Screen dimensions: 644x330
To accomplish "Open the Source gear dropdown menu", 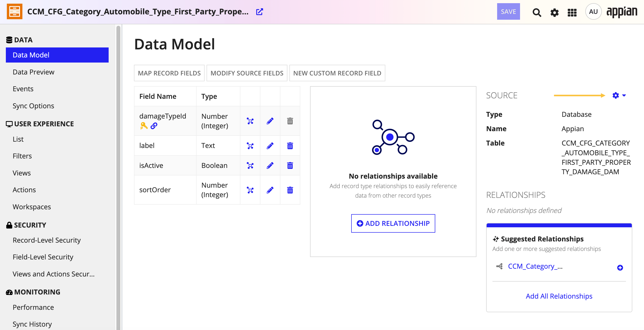I will pos(619,95).
